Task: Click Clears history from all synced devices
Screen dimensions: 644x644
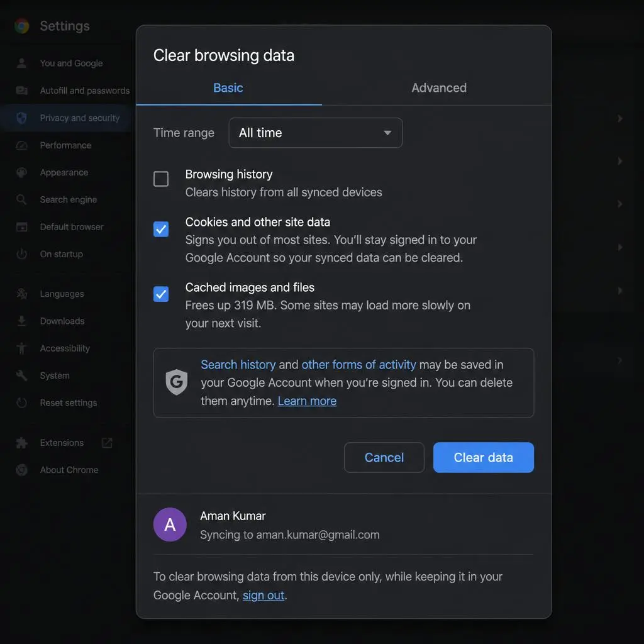Action: pos(284,192)
